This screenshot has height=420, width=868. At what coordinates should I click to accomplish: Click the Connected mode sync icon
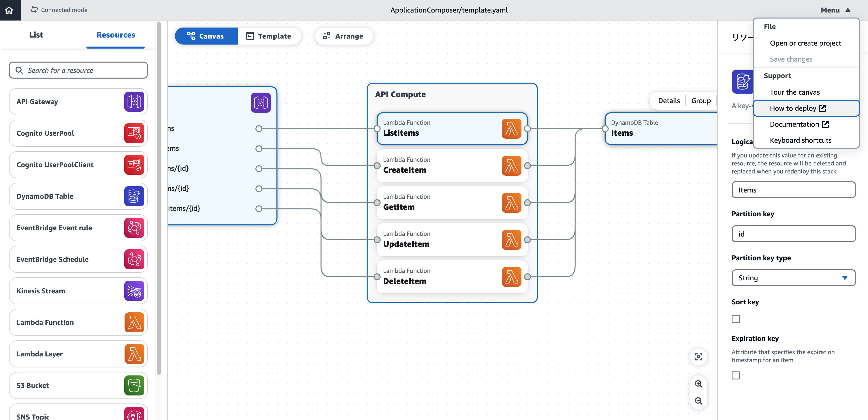coord(34,10)
